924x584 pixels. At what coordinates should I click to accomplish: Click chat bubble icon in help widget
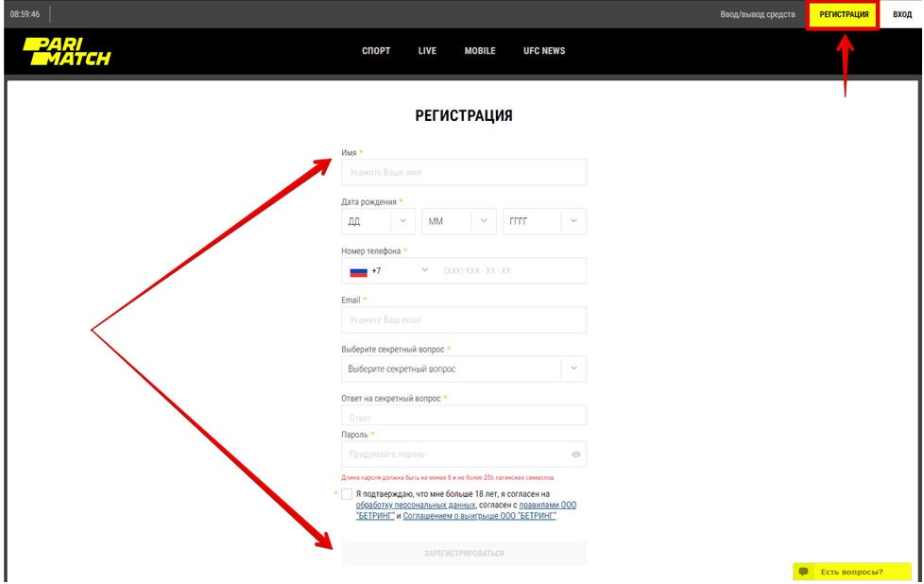(x=804, y=572)
